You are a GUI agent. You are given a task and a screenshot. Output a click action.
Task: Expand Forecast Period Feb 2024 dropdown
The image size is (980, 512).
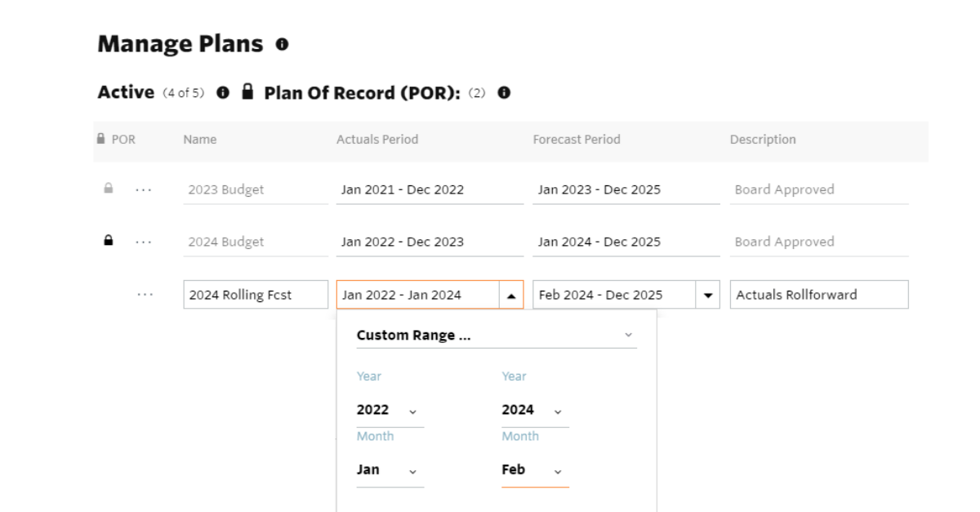[x=708, y=296]
